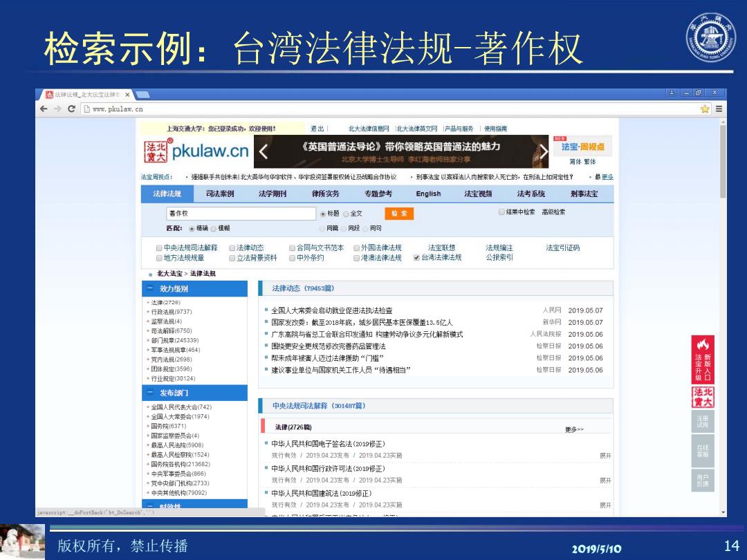Switch to the 法宝视频 tab
This screenshot has height=560, width=747.
coord(478,194)
